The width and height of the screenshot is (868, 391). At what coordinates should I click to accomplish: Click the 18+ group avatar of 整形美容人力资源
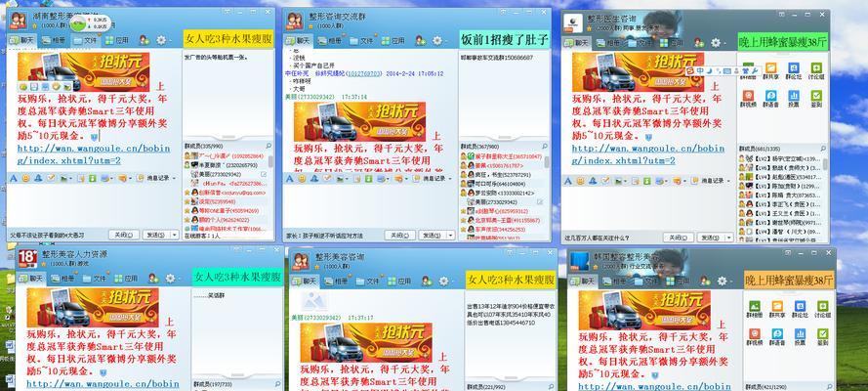pos(27,259)
